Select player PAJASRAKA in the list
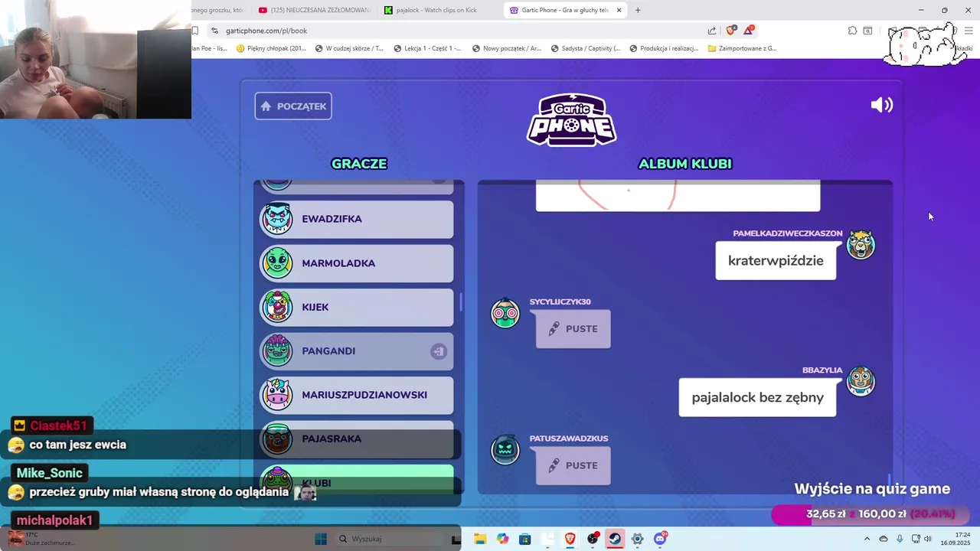980x551 pixels. [357, 439]
